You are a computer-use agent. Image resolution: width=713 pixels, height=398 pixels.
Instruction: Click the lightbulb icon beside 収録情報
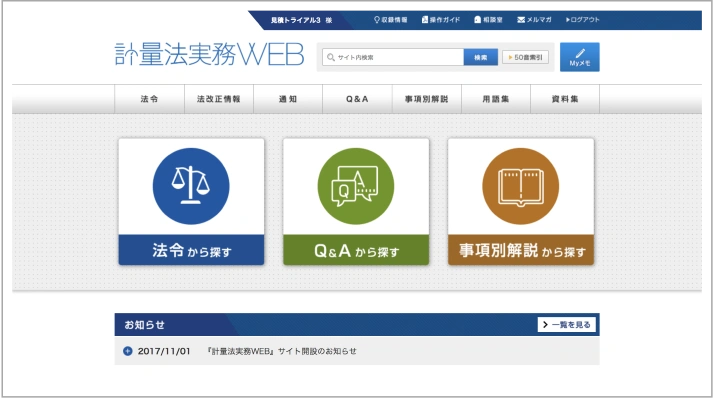coord(377,20)
